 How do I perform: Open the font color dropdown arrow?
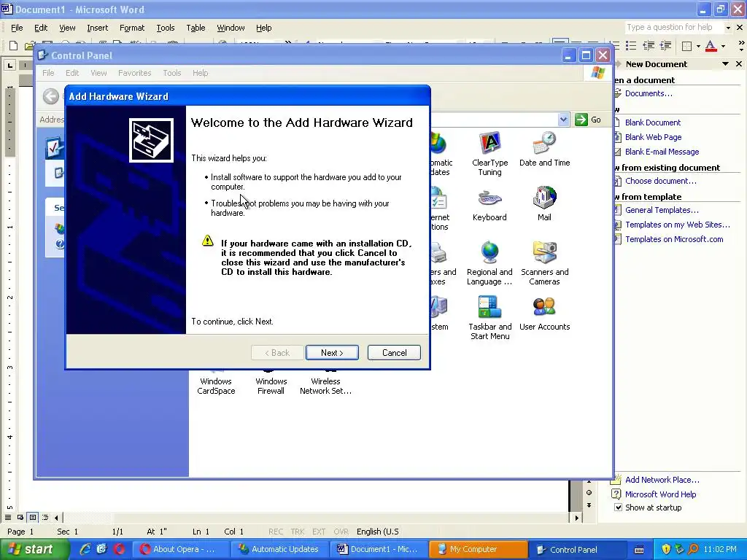point(723,46)
